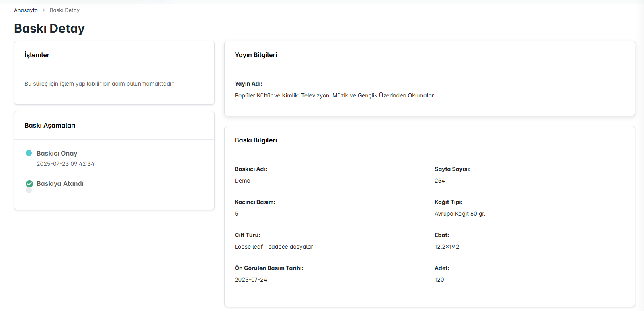Viewport: 644px width, 311px height.
Task: Select the Baskı Detay breadcrumb item
Action: pyautogui.click(x=64, y=10)
